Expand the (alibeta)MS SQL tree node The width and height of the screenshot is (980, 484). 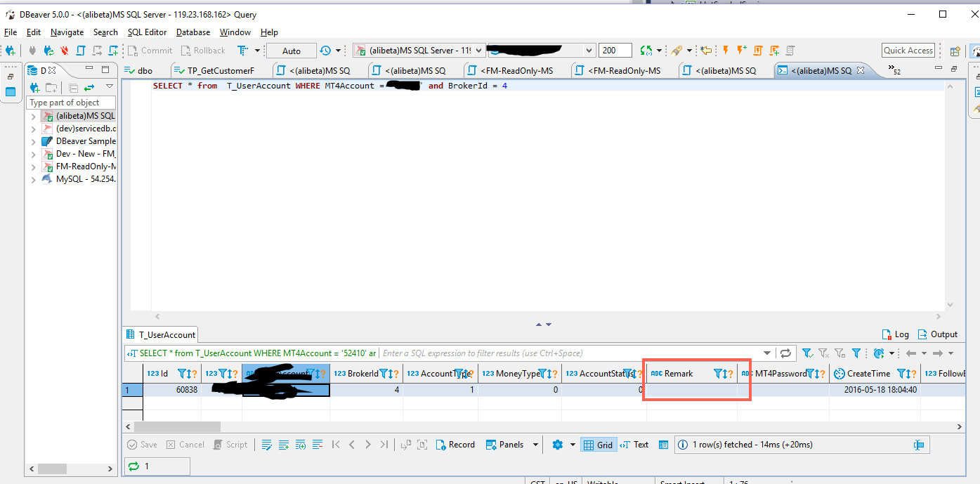click(x=34, y=116)
